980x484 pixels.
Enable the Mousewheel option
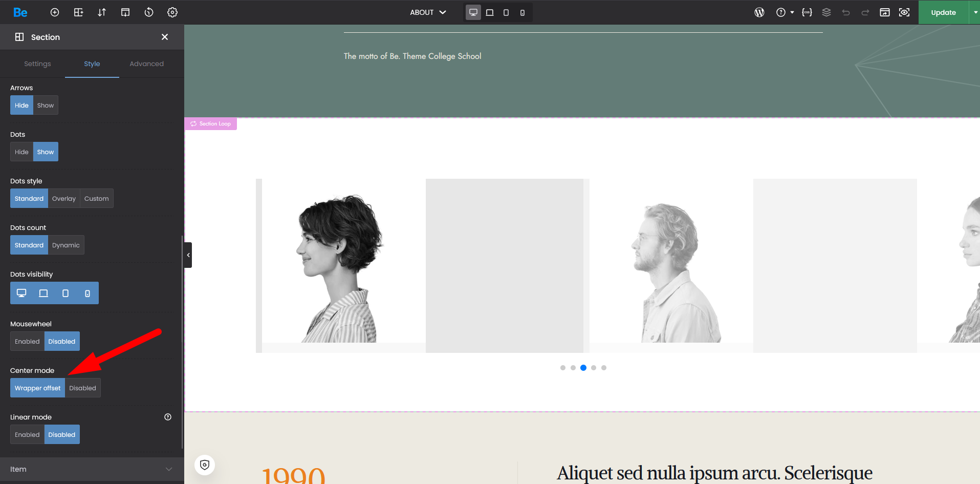click(x=27, y=342)
